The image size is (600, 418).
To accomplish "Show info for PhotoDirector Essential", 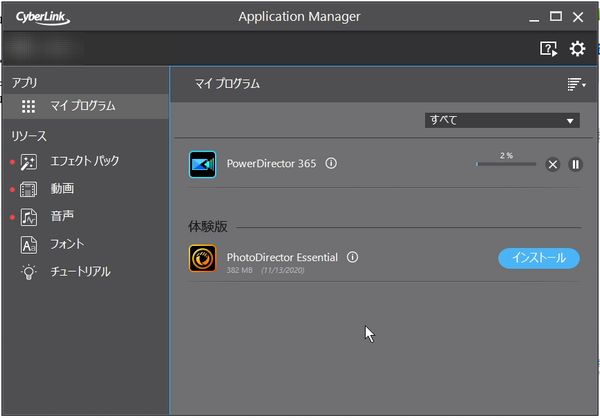I will point(352,257).
